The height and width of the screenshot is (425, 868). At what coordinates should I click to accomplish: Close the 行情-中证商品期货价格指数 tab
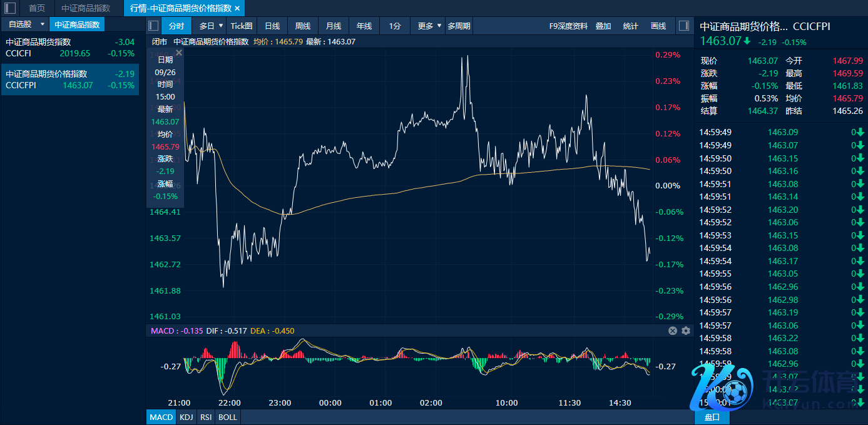(x=237, y=8)
